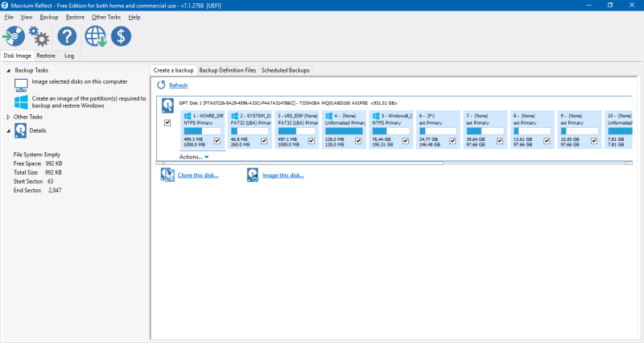Image resolution: width=644 pixels, height=343 pixels.
Task: Uncheck partition 4 unformatted 128 MB checkbox
Action: [x=358, y=141]
